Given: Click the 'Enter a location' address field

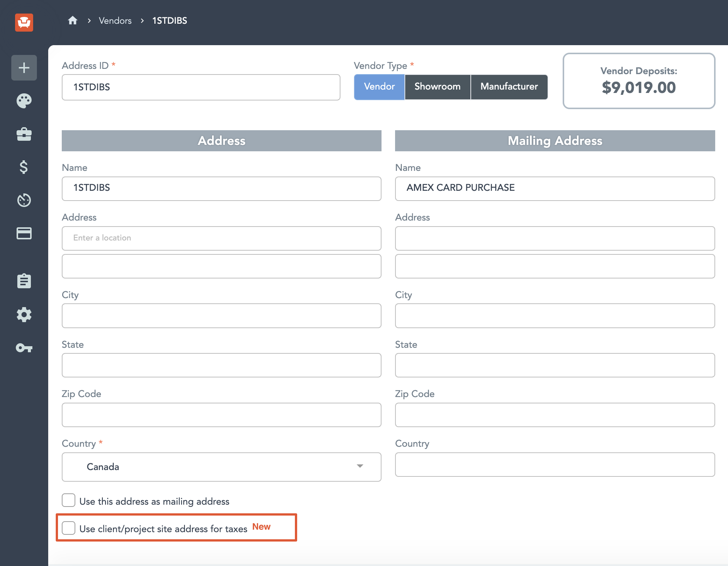Looking at the screenshot, I should [x=221, y=238].
